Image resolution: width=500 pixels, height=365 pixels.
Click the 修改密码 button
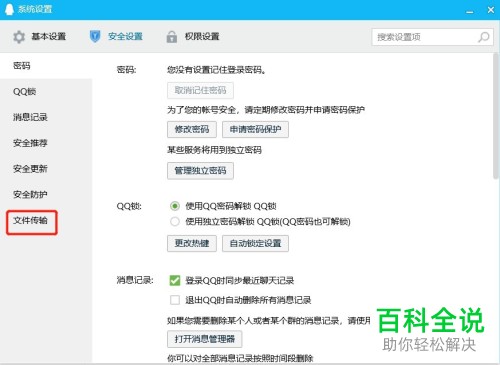pyautogui.click(x=192, y=129)
